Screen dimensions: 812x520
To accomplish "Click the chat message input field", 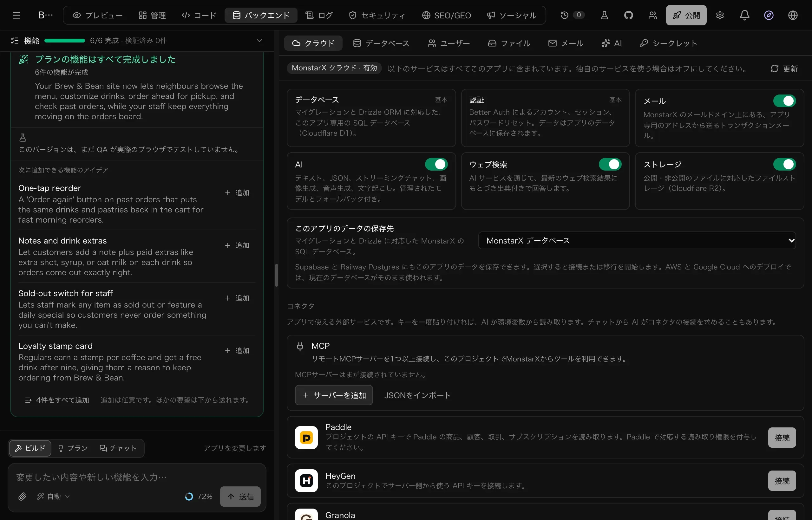I will 137,477.
